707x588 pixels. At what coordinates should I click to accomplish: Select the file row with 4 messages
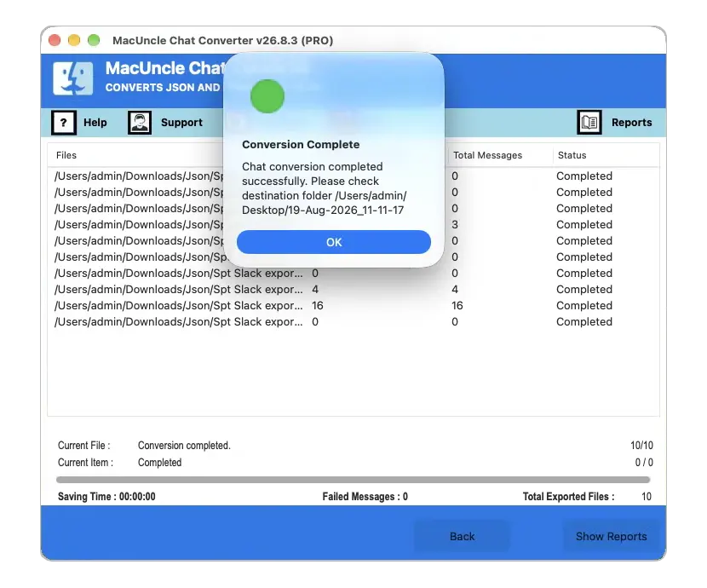point(353,290)
